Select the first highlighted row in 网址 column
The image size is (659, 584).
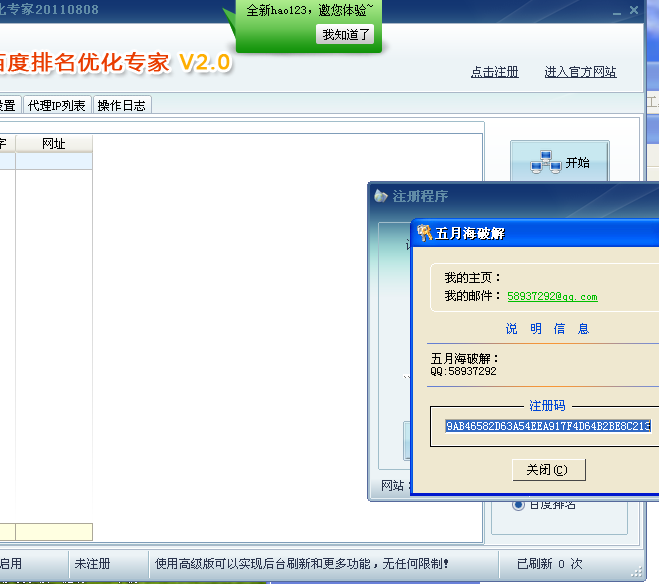pyautogui.click(x=54, y=161)
